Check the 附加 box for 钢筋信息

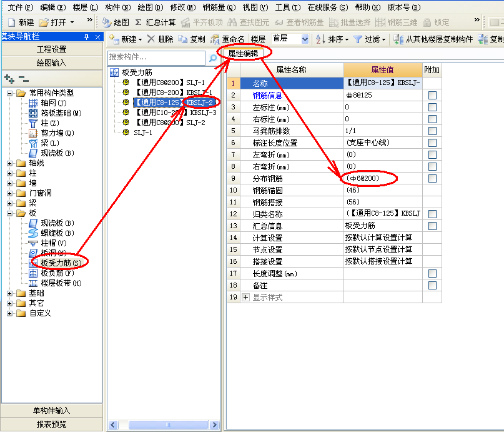(x=432, y=95)
